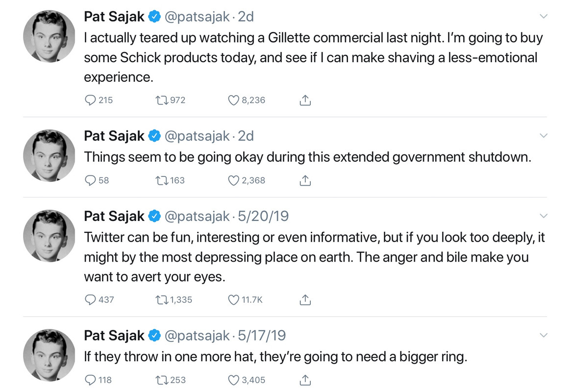
Task: Retweet the tweet with 1,335 retweets
Action: click(x=161, y=299)
